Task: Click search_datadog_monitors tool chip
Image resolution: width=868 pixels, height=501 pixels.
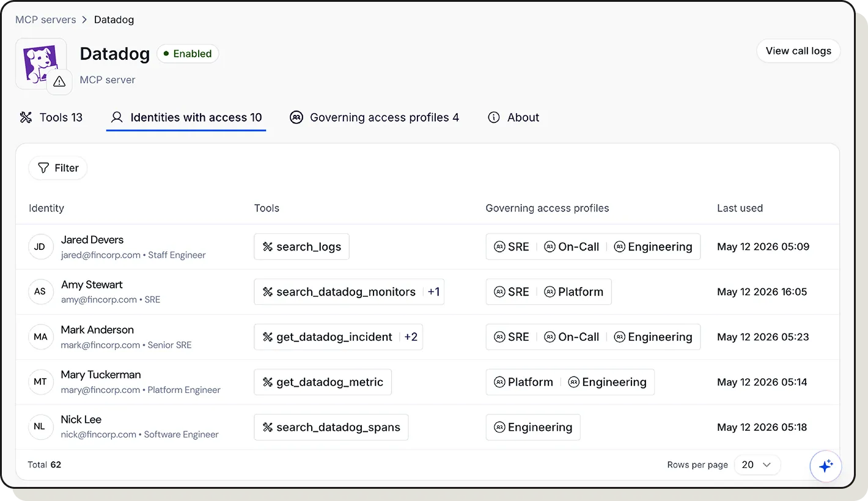Action: (339, 292)
